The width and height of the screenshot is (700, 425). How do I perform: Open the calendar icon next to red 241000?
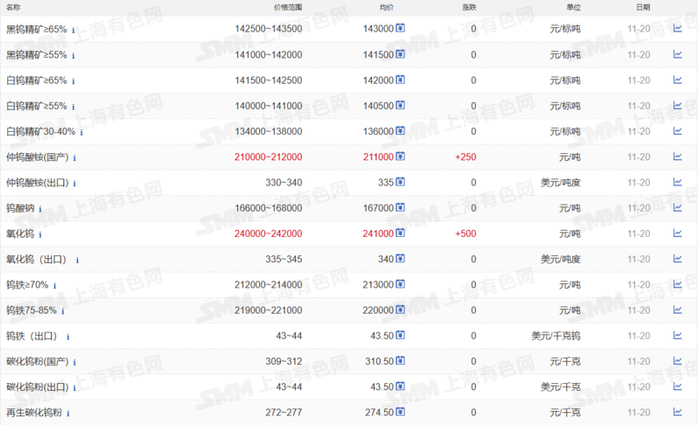point(400,233)
